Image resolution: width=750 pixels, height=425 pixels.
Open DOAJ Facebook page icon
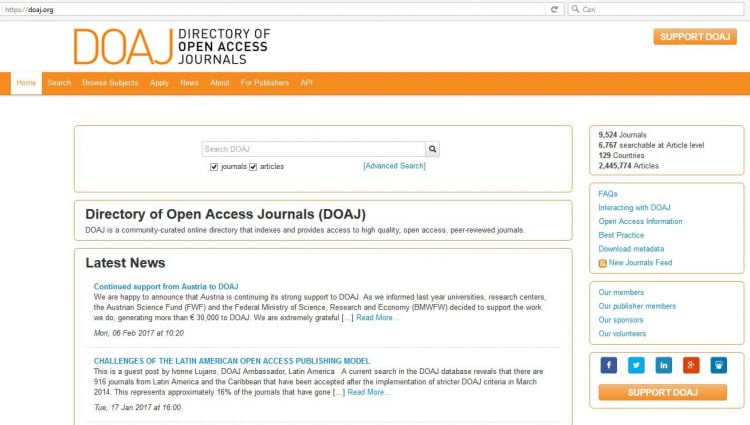608,365
